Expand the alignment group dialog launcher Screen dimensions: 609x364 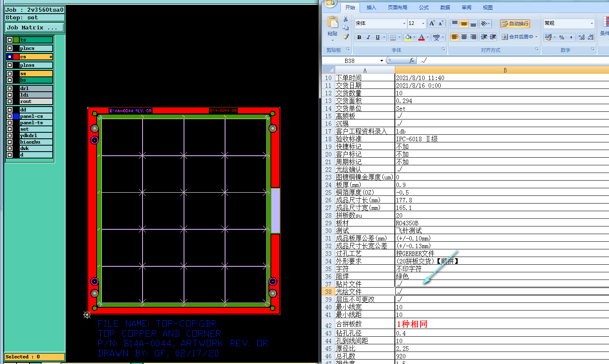click(537, 49)
